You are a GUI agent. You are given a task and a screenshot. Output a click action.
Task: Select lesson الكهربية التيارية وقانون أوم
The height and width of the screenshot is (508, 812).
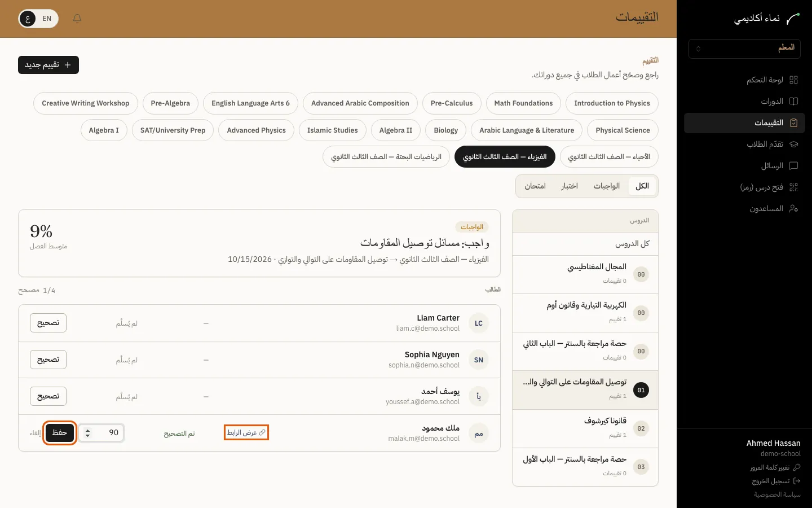point(585,313)
